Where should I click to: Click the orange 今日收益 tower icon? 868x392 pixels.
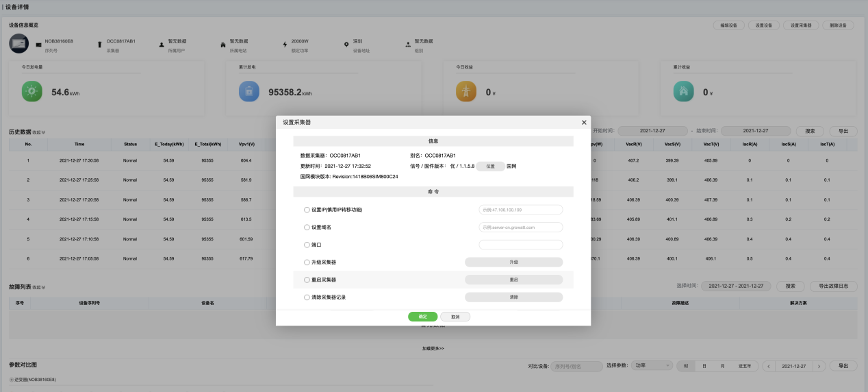tap(467, 91)
